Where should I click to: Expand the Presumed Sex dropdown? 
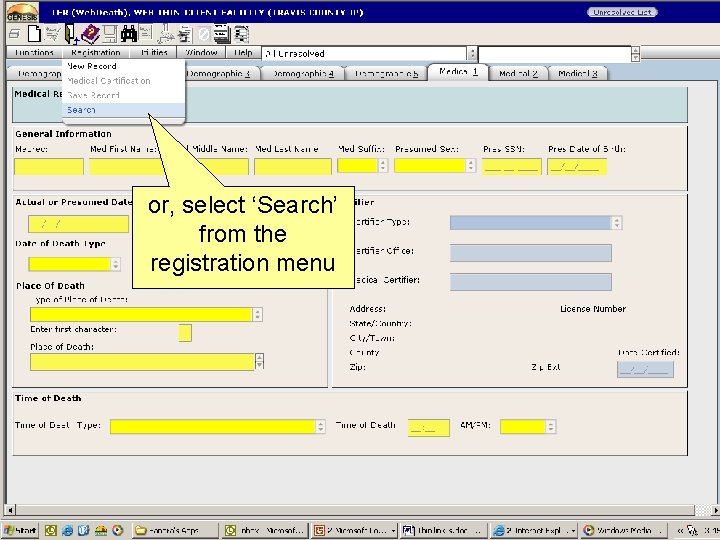coord(471,165)
